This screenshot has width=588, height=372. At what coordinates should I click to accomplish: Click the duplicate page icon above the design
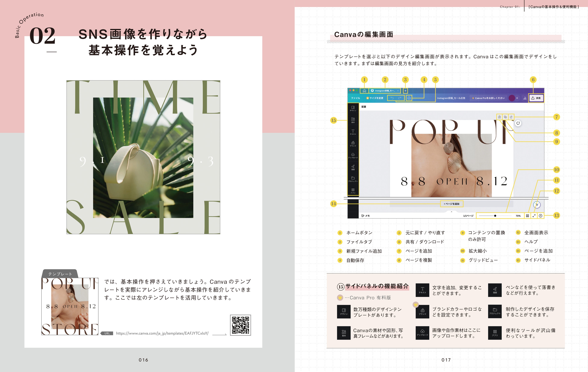point(506,117)
